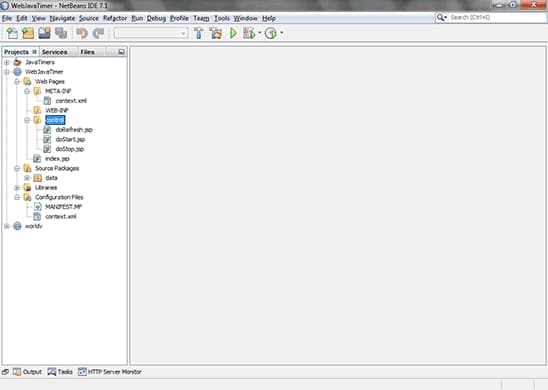This screenshot has height=390, width=548.
Task: Select doRefresh.jsp file
Action: [x=74, y=130]
